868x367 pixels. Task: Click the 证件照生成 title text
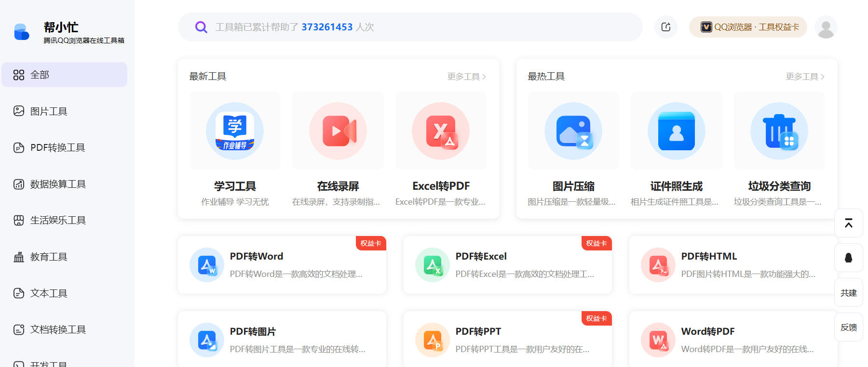click(x=677, y=186)
